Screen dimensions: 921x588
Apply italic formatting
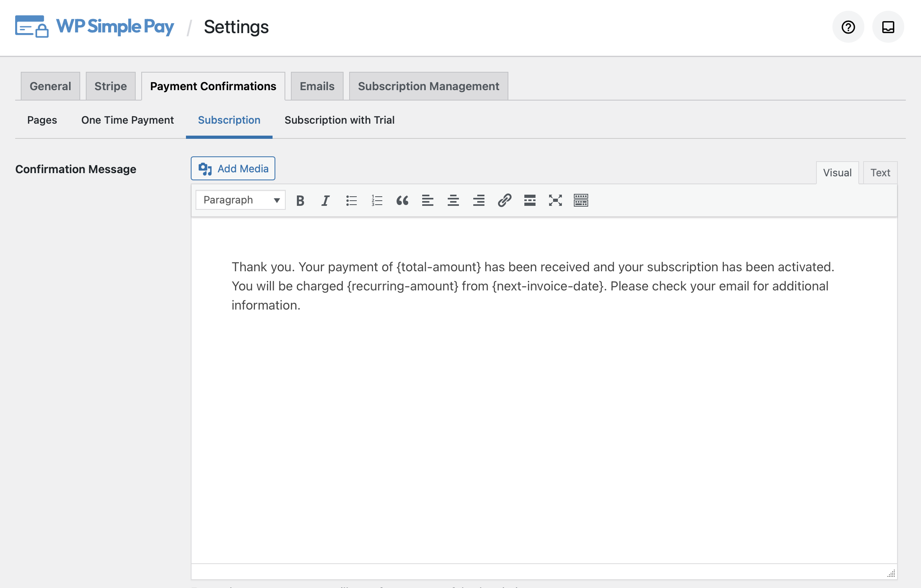point(326,200)
